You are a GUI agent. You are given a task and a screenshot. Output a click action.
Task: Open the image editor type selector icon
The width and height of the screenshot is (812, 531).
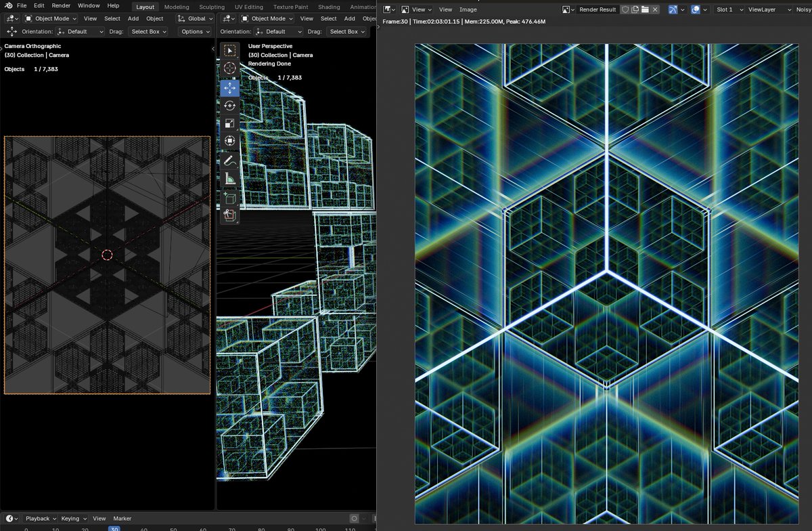click(389, 9)
